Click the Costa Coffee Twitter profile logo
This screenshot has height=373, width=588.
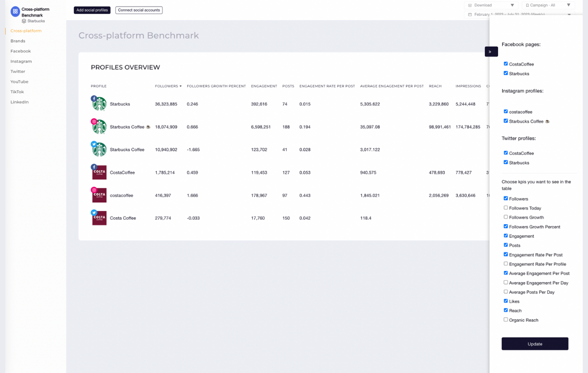99,218
